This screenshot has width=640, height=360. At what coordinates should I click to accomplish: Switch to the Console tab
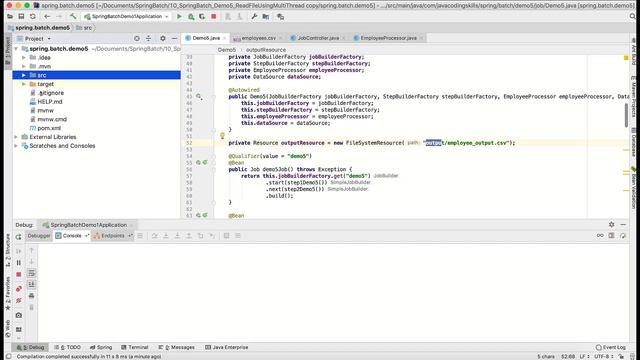tap(71, 236)
